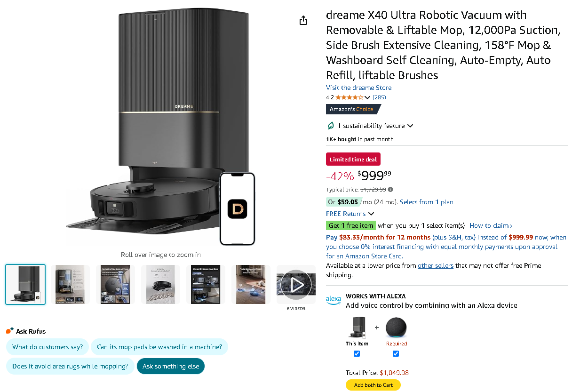The width and height of the screenshot is (572, 392).
Task: Click the Ask Rufus icon
Action: (x=10, y=331)
